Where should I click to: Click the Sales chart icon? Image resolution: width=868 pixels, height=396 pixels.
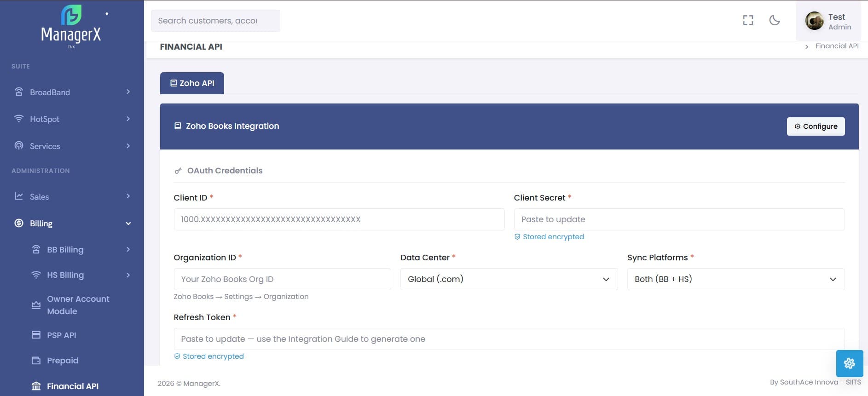(x=19, y=196)
